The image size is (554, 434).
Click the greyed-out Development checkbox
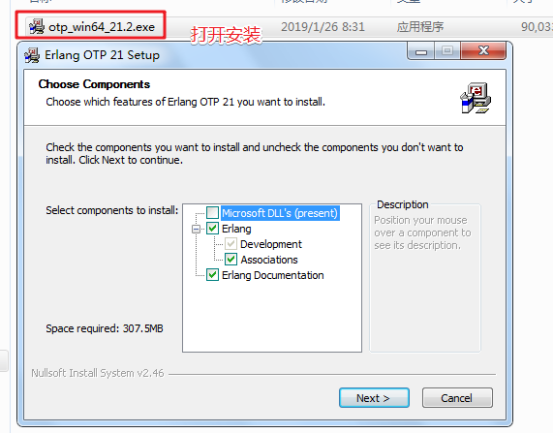coord(231,244)
